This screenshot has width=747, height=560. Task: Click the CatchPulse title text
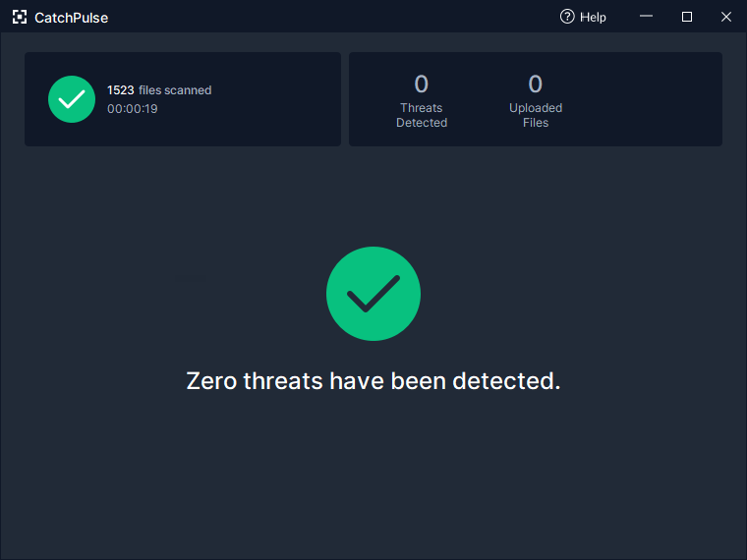point(72,18)
